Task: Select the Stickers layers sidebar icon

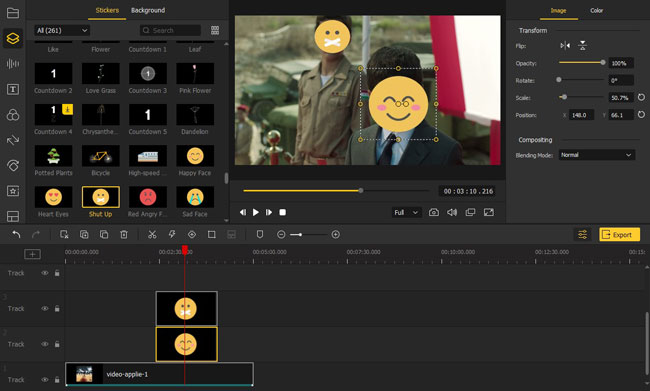Action: pyautogui.click(x=13, y=38)
